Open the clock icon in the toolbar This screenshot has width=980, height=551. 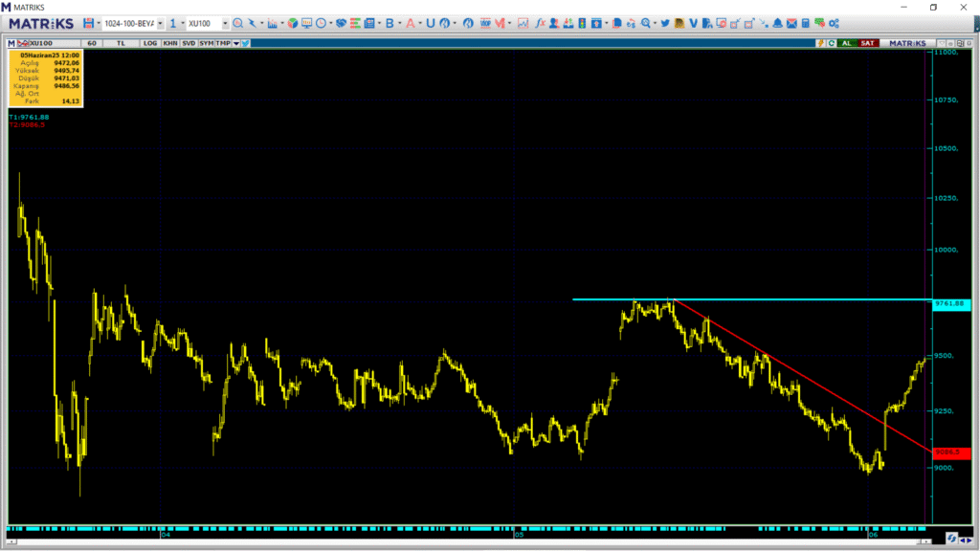coord(320,23)
